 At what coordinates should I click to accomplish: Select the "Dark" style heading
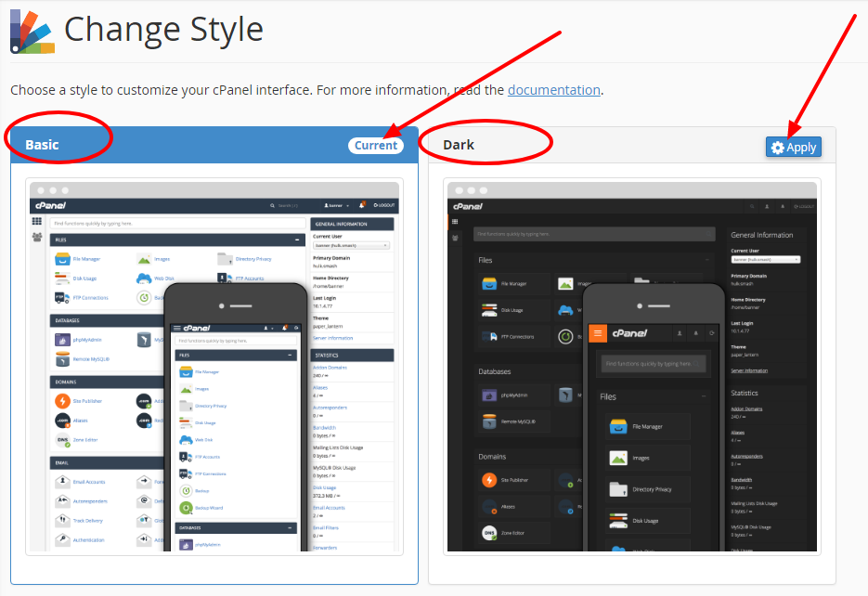pyautogui.click(x=459, y=145)
